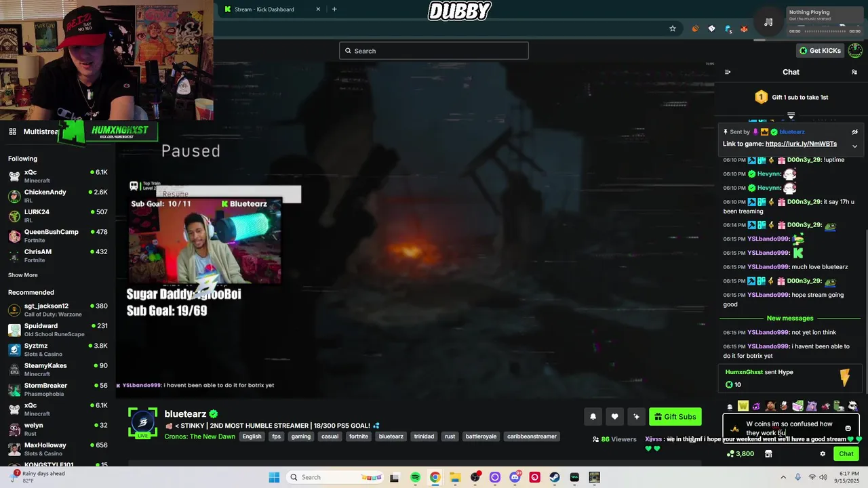
Task: Open ChrisAM channel in sidebar
Action: [58, 256]
